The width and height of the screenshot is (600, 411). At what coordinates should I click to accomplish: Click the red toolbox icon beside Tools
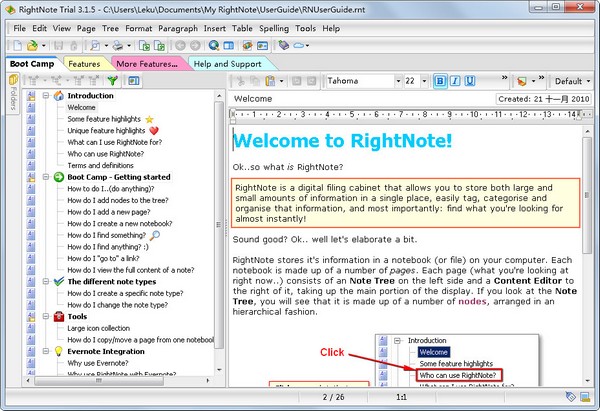tap(59, 316)
